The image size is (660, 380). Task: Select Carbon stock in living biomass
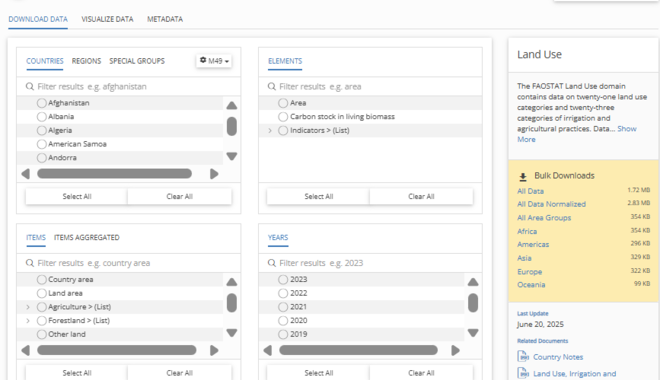pos(283,117)
